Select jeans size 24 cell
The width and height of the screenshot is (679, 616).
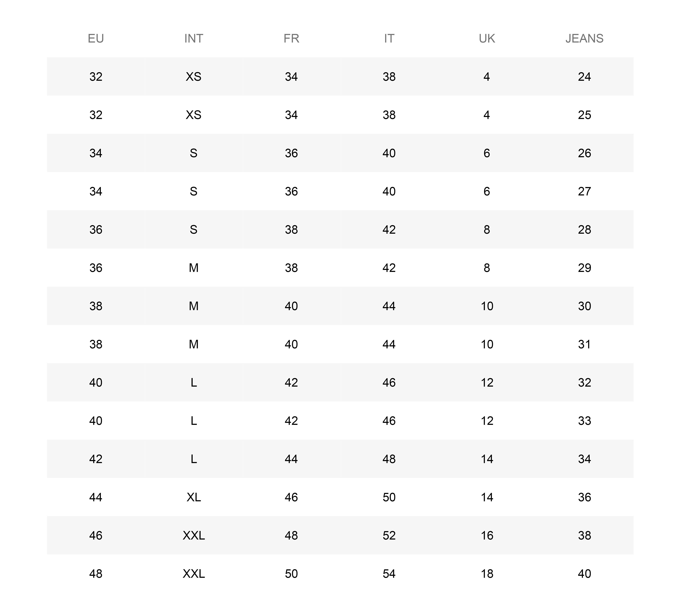click(584, 77)
